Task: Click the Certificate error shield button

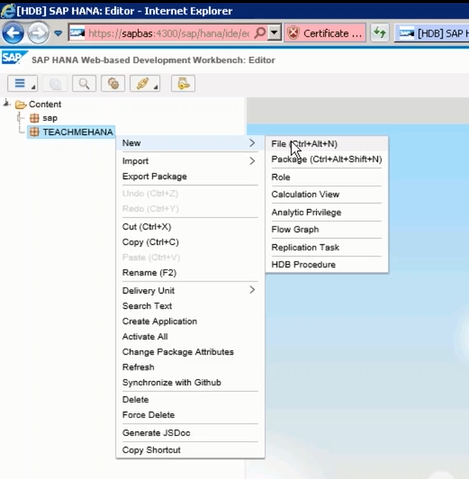Action: point(325,33)
